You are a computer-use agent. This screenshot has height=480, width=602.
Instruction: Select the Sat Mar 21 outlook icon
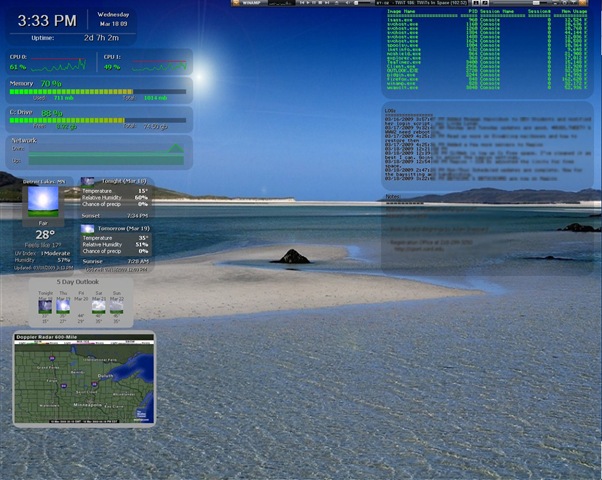(x=99, y=307)
